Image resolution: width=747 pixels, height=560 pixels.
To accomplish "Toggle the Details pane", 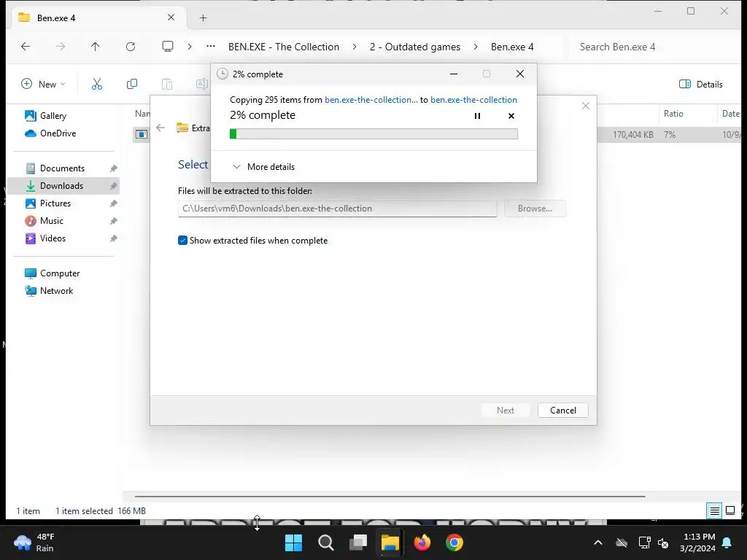I will pyautogui.click(x=701, y=85).
